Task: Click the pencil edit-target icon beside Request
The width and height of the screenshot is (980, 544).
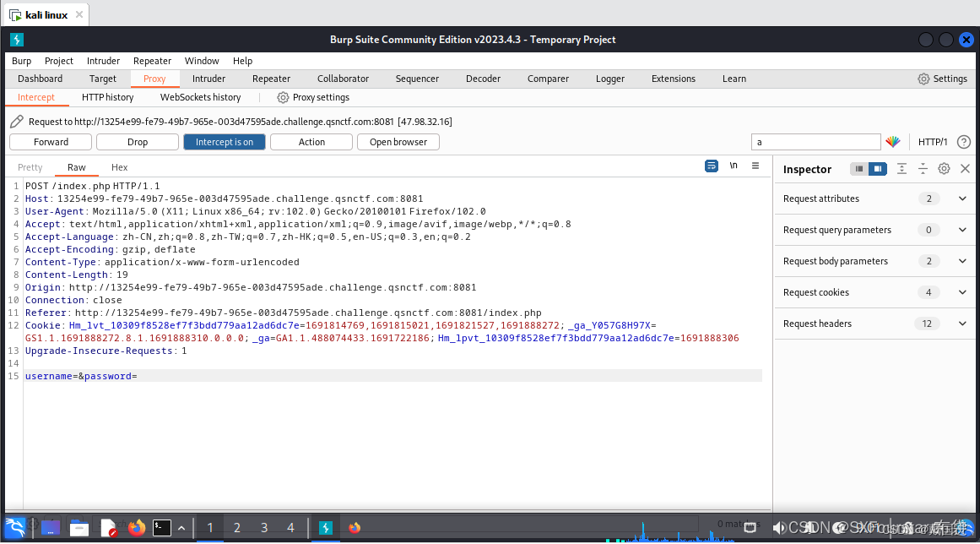Action: pos(17,122)
